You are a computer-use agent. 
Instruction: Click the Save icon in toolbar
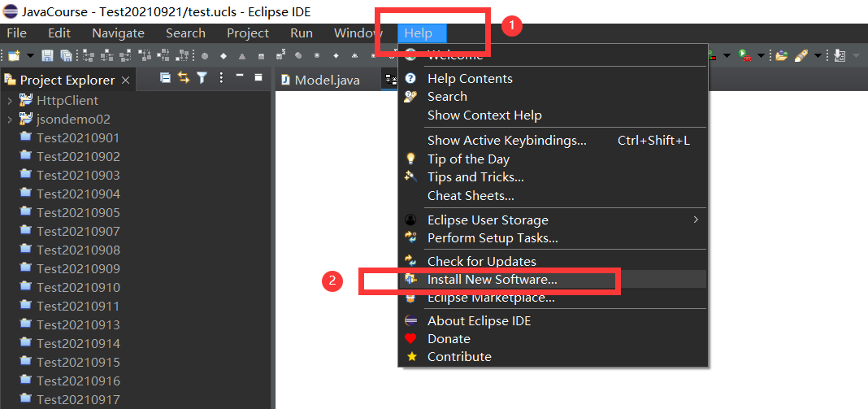[48, 55]
